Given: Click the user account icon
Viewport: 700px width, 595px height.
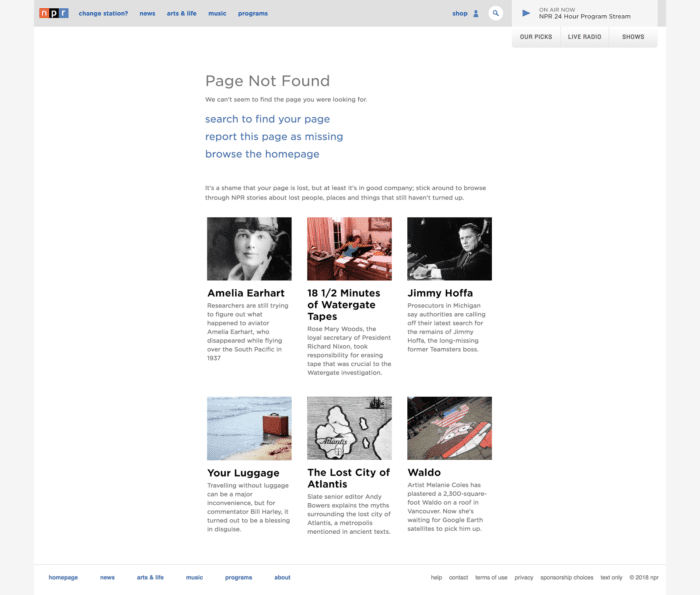Looking at the screenshot, I should click(476, 14).
